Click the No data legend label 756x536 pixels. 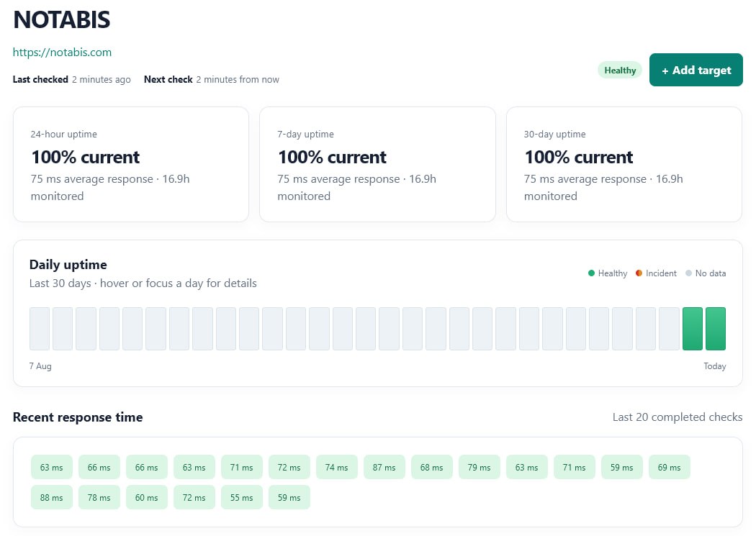(710, 273)
